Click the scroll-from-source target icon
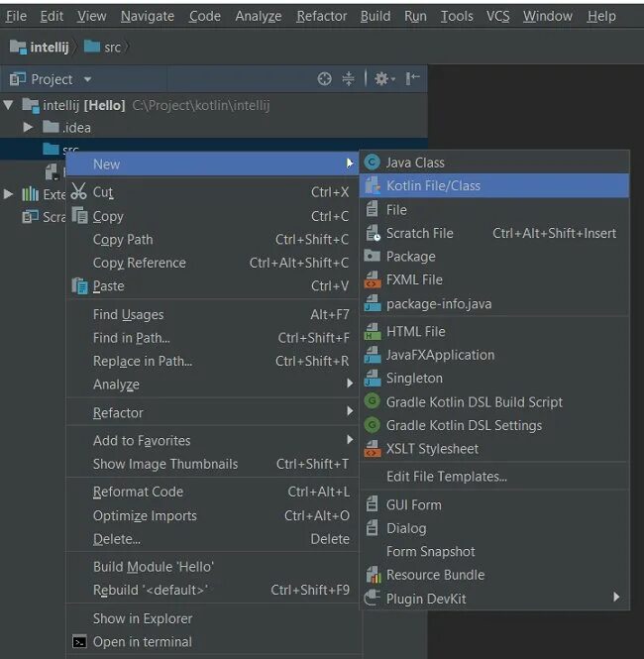Screen dimensions: 644x659 [x=324, y=78]
